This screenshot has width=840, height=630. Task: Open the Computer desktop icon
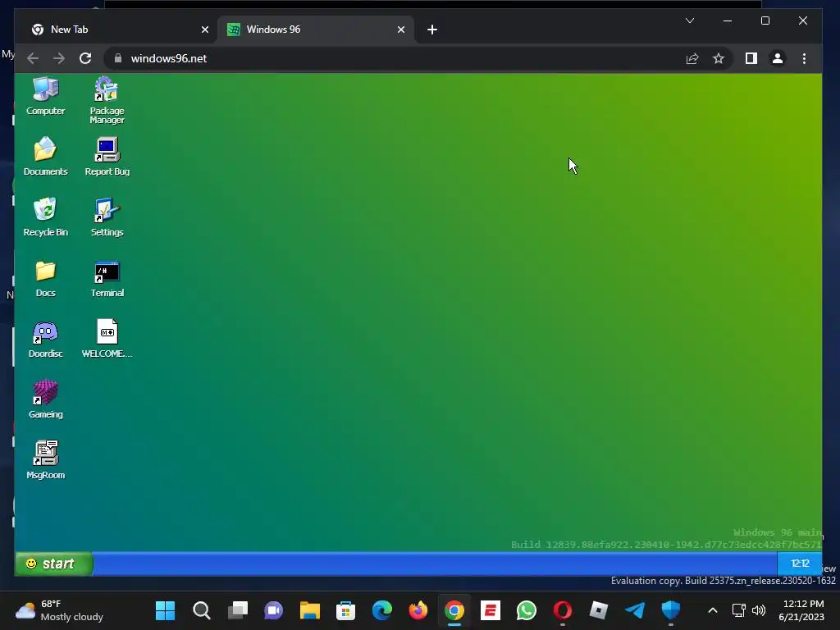pos(46,97)
